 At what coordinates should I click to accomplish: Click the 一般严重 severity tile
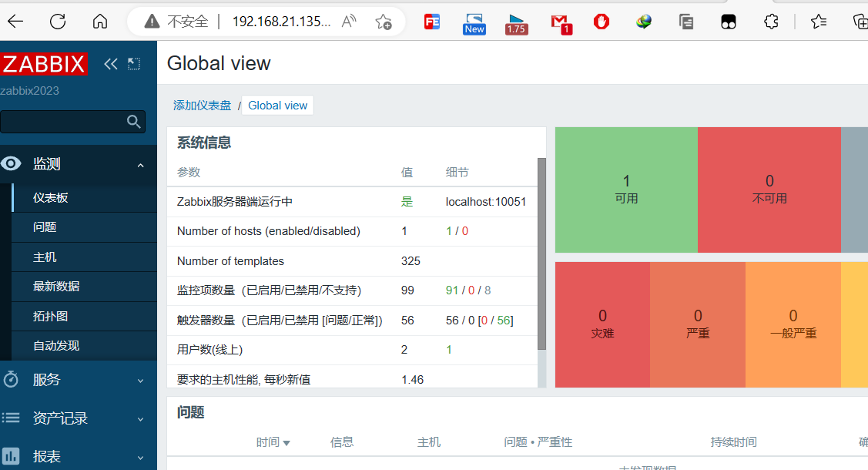(793, 324)
